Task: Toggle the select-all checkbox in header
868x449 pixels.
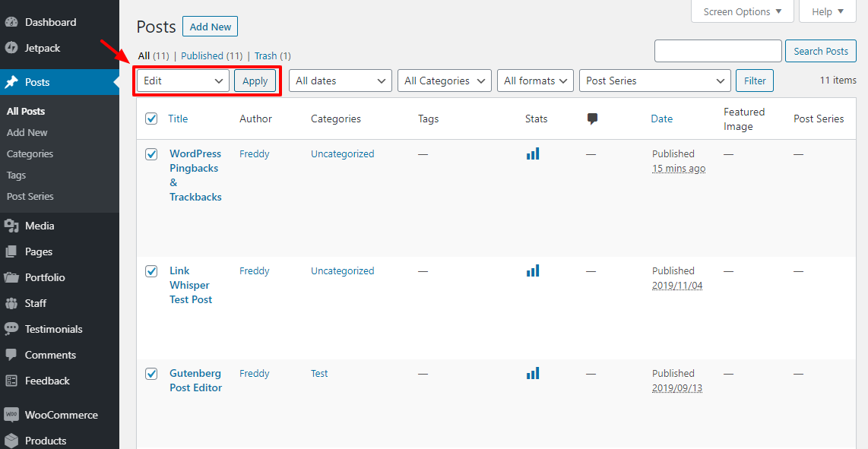Action: pyautogui.click(x=151, y=119)
